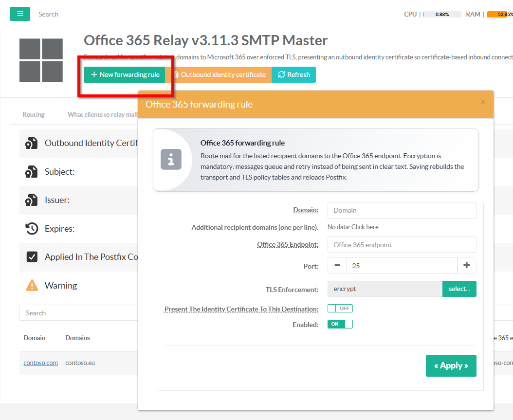Open the hamburger menu button
This screenshot has height=420, width=513.
[x=20, y=14]
